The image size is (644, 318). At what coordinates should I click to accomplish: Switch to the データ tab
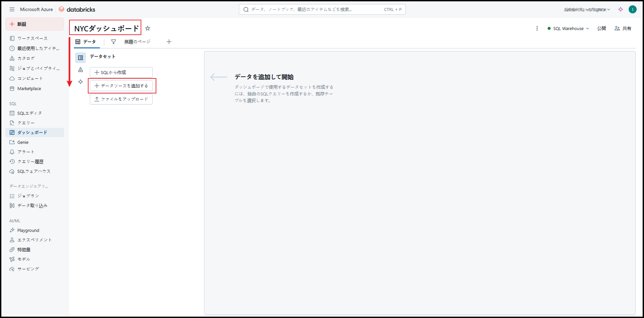(x=86, y=42)
